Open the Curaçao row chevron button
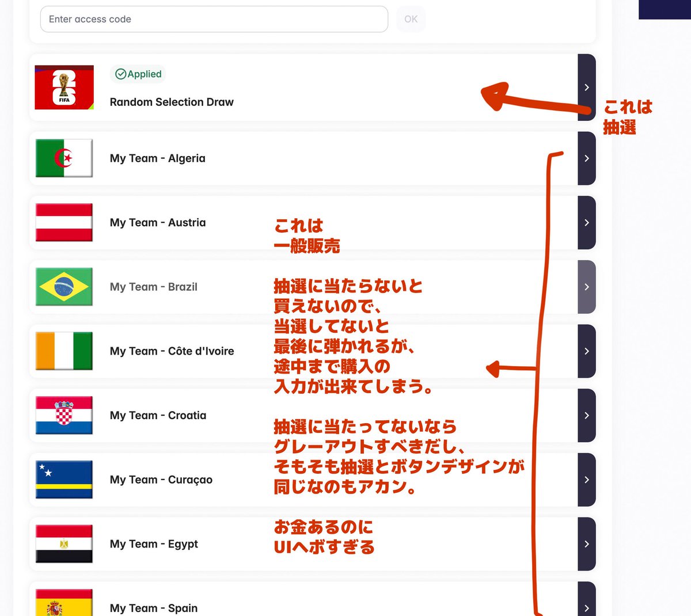 (587, 480)
